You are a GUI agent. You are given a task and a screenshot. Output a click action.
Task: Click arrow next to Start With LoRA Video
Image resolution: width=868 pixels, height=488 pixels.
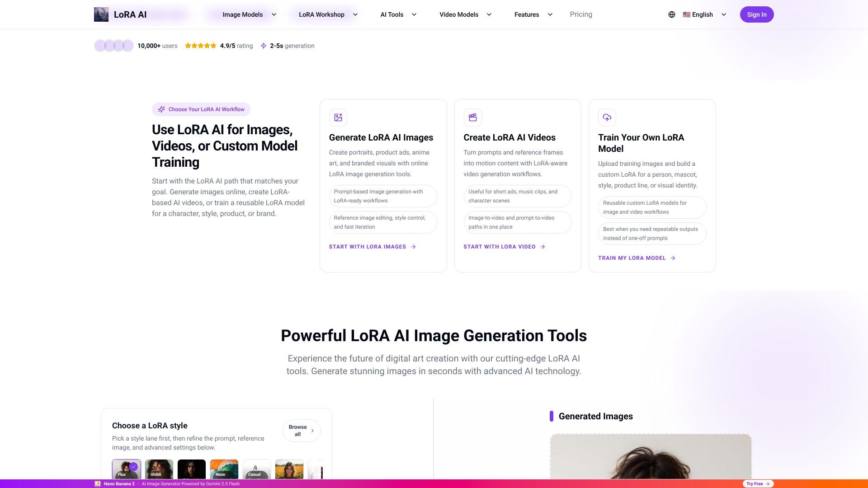[x=542, y=247]
